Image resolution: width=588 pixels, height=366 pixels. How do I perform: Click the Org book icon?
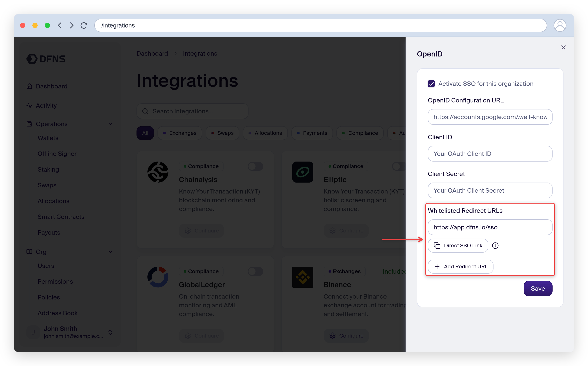[x=29, y=252]
